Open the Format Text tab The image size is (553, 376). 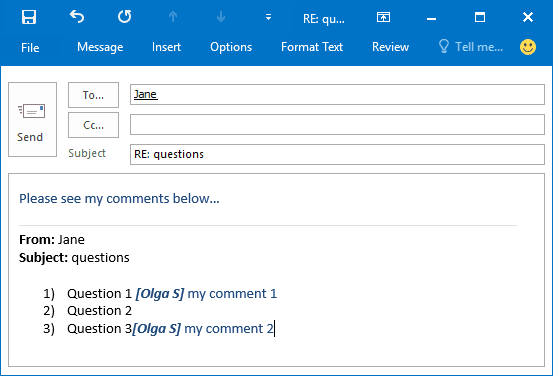(x=312, y=47)
